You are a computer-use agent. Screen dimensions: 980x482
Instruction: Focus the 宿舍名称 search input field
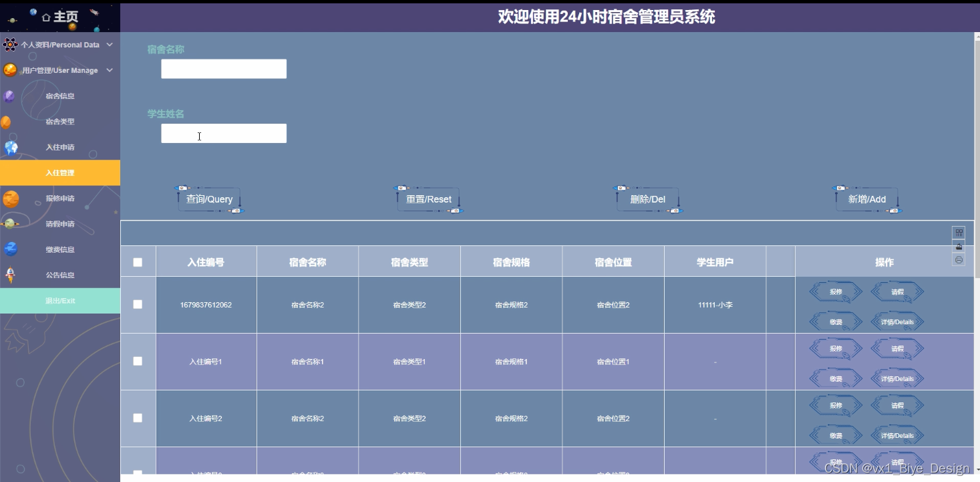tap(224, 69)
